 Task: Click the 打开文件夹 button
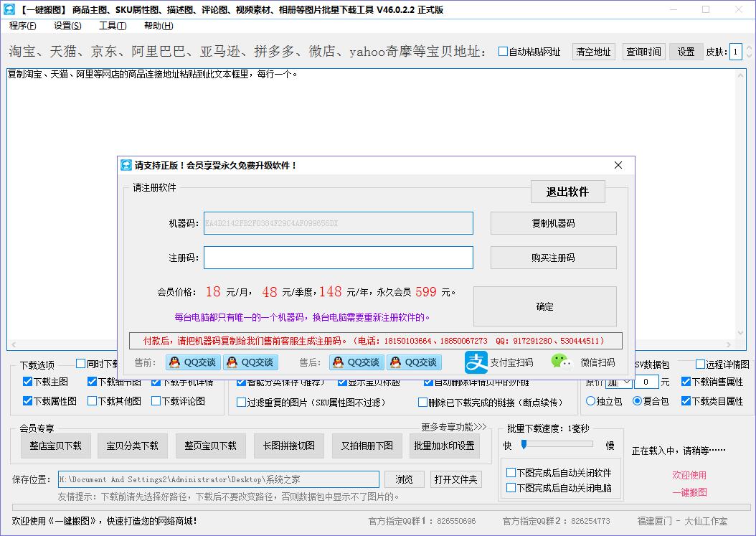click(455, 479)
